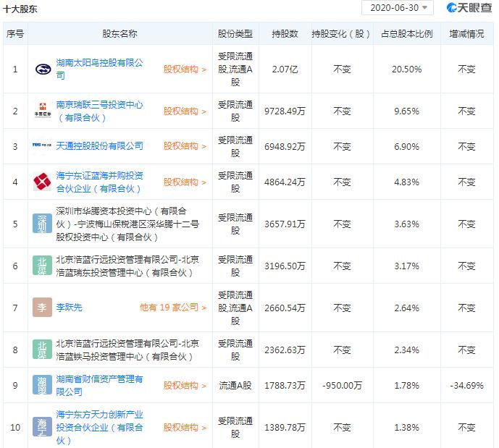This screenshot has height=448, width=499.
Task: Click 湖南太阳鸟控股有限公司 company logo
Action: (43, 69)
